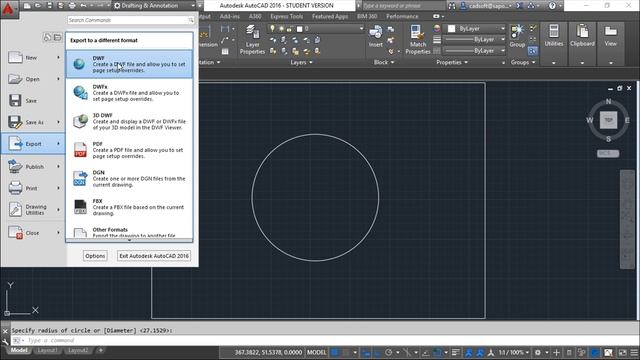Focus the Search Commands field

[x=131, y=20]
